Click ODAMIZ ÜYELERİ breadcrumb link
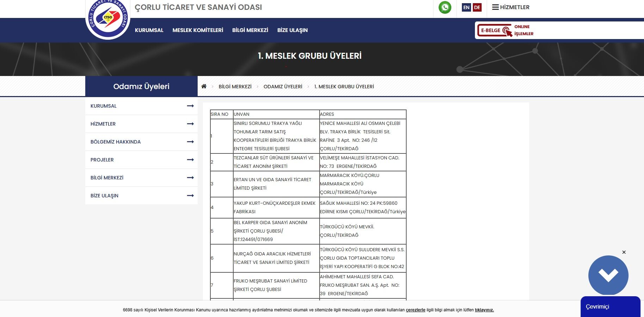 (x=283, y=87)
